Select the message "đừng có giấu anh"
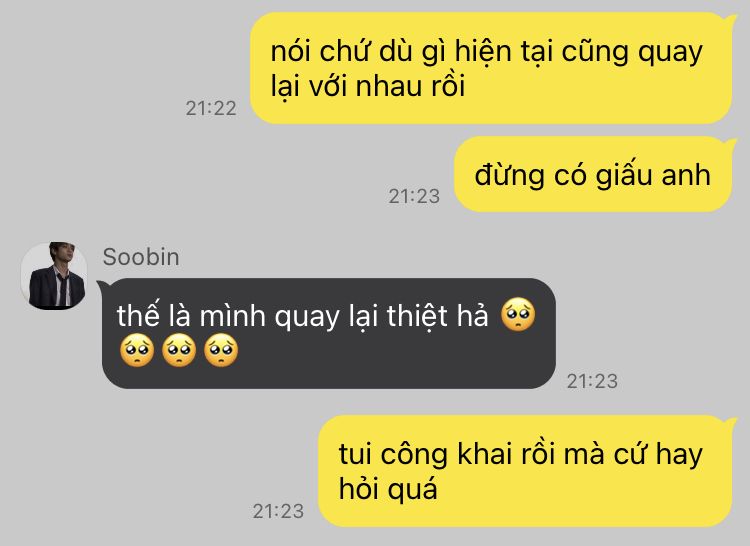750x546 pixels. click(593, 174)
